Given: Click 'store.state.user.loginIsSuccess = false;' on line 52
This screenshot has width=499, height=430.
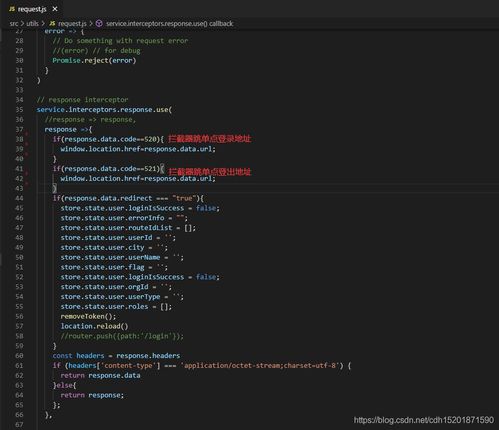Looking at the screenshot, I should pos(140,277).
